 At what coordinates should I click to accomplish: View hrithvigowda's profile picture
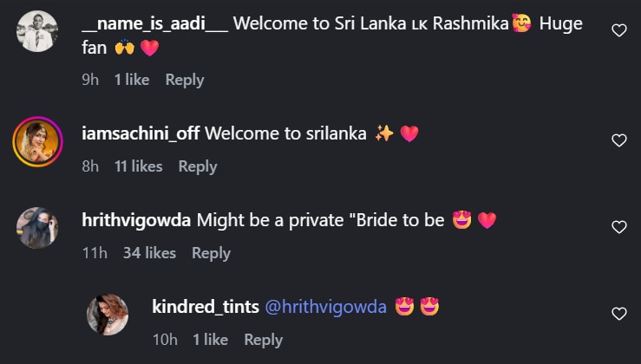[37, 228]
